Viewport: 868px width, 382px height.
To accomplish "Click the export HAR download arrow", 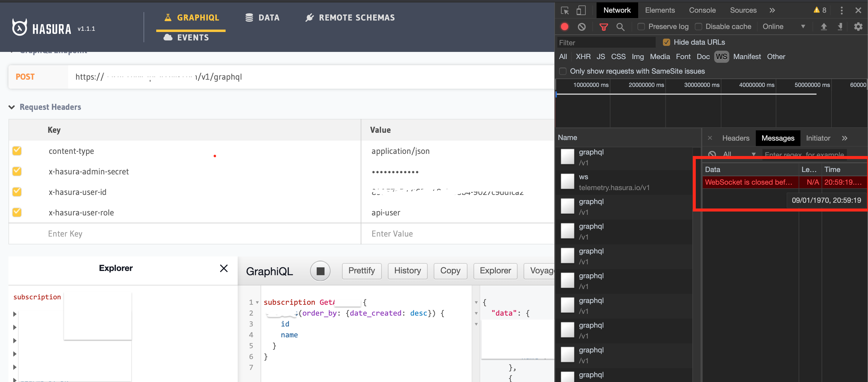I will click(840, 27).
